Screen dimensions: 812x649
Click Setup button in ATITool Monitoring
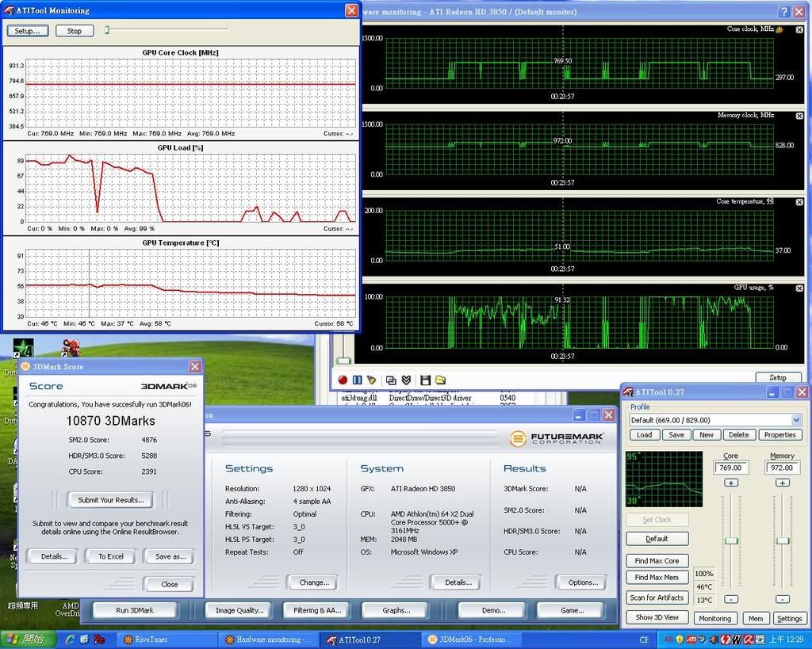(28, 31)
